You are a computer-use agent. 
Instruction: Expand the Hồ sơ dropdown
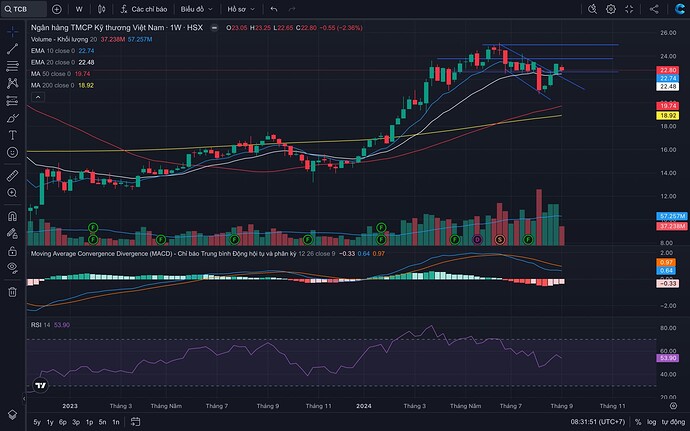[x=241, y=9]
